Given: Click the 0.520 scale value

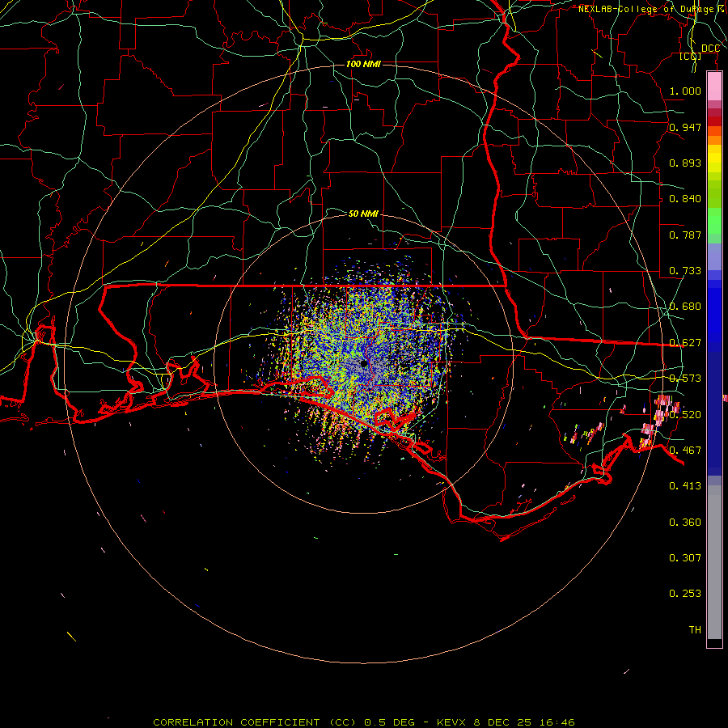Looking at the screenshot, I should (x=685, y=415).
